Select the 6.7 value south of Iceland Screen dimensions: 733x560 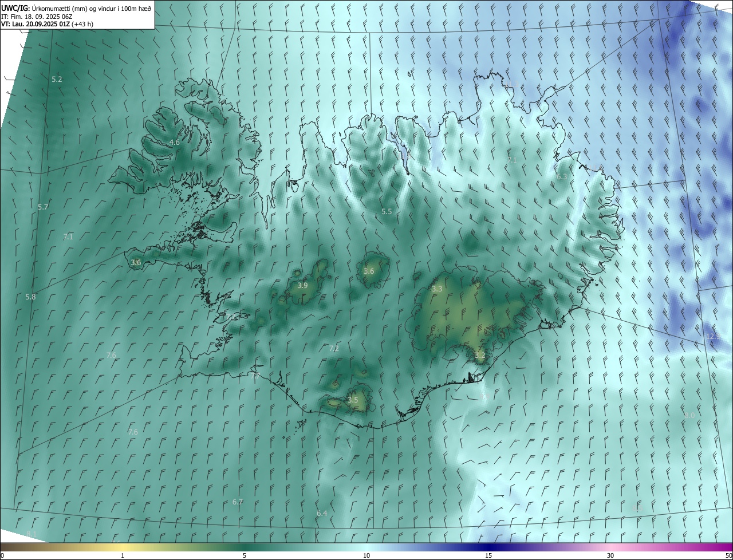[238, 502]
